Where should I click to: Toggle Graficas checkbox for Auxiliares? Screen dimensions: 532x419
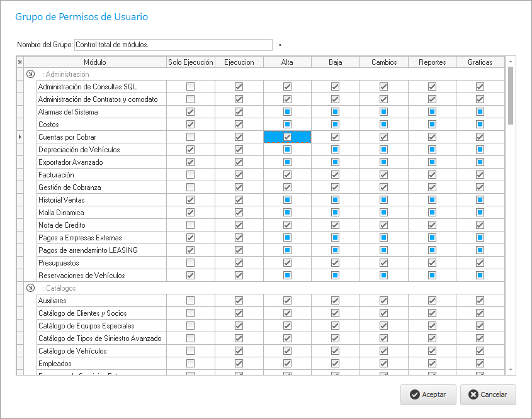coord(480,301)
